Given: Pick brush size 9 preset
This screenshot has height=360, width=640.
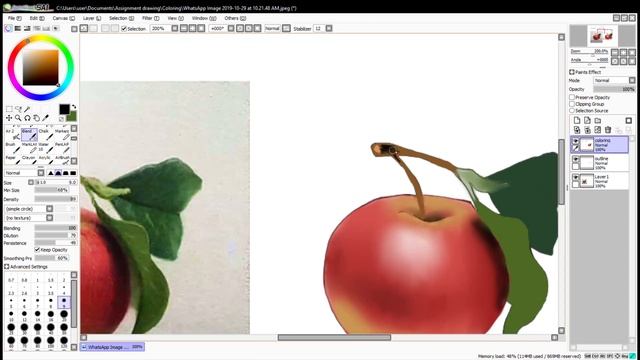Looking at the screenshot, I should [64, 302].
